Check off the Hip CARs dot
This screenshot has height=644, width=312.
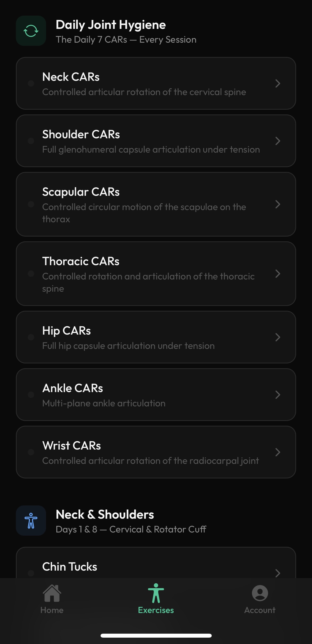[x=31, y=337]
